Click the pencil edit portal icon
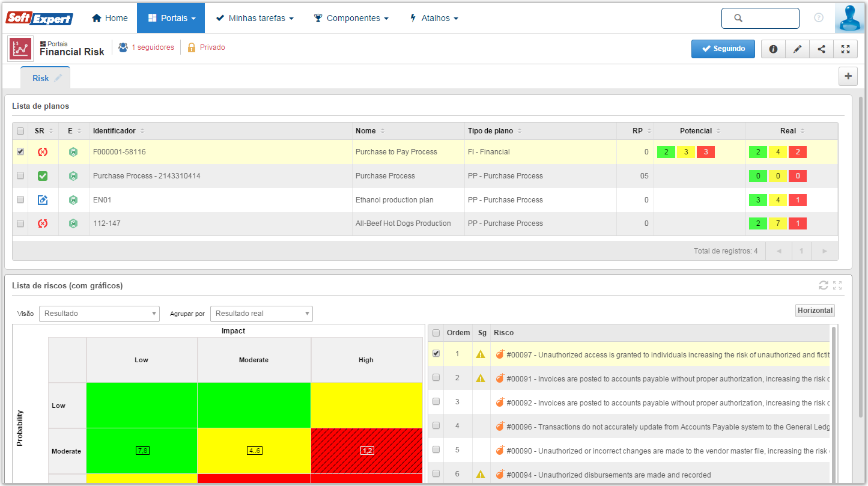Viewport: 868px width, 486px height. (797, 49)
